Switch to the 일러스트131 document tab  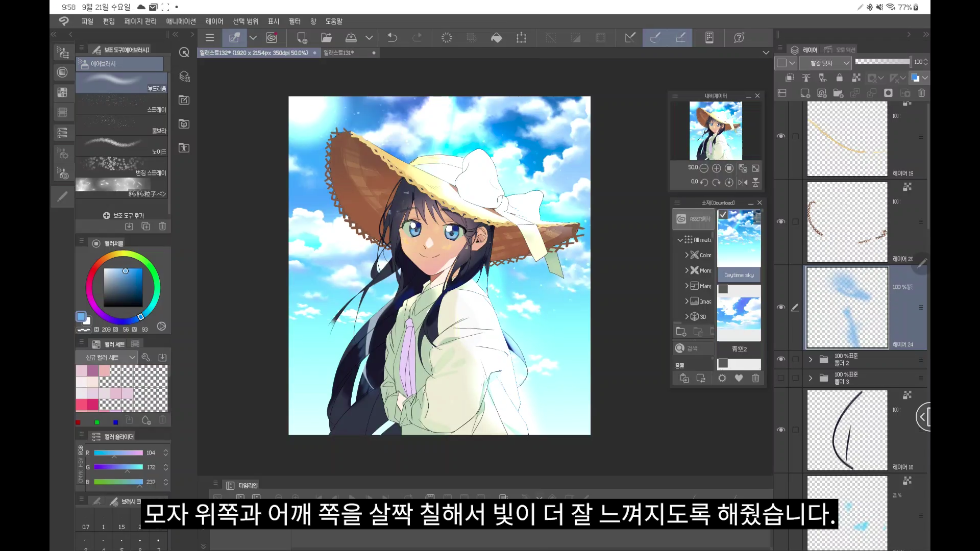click(338, 53)
